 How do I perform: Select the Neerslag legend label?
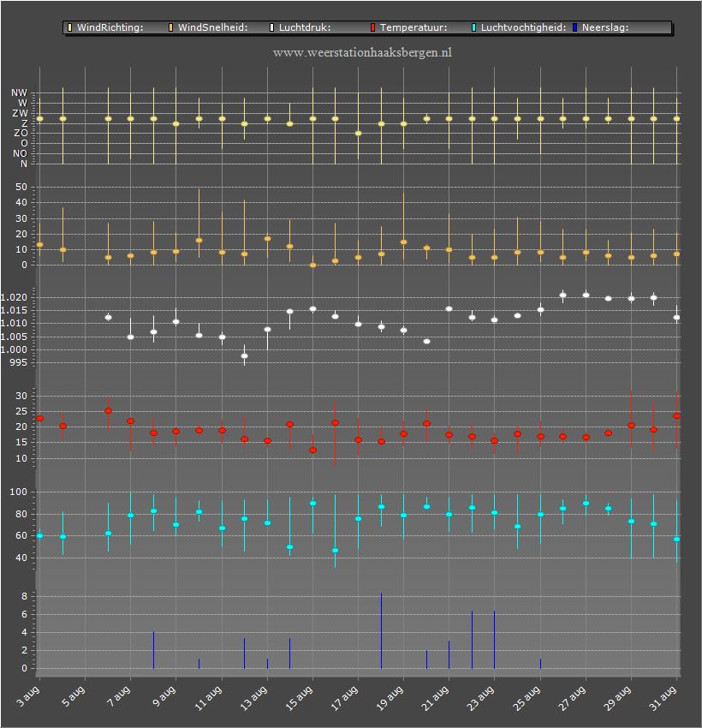[605, 27]
